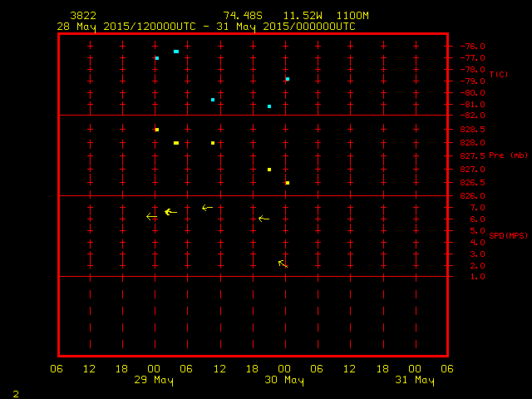Click the 31 May date label
532x399 pixels.
coord(414,381)
